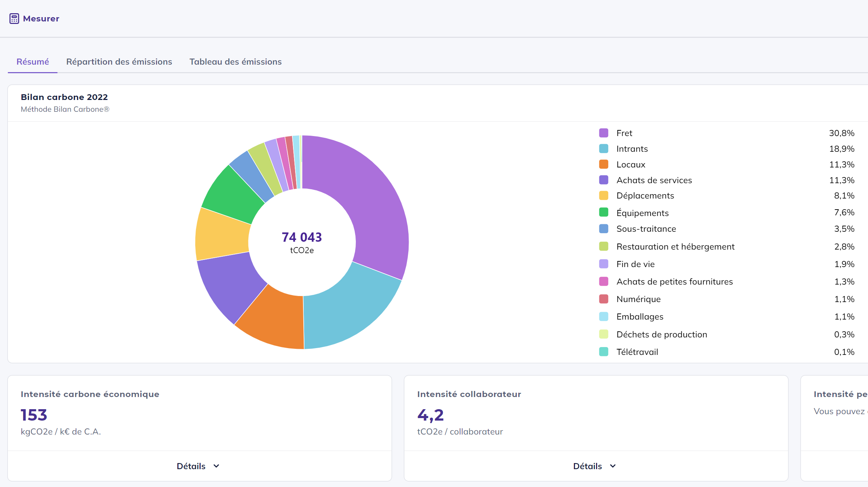
Task: Switch to Tableau des émissions tab
Action: click(235, 62)
